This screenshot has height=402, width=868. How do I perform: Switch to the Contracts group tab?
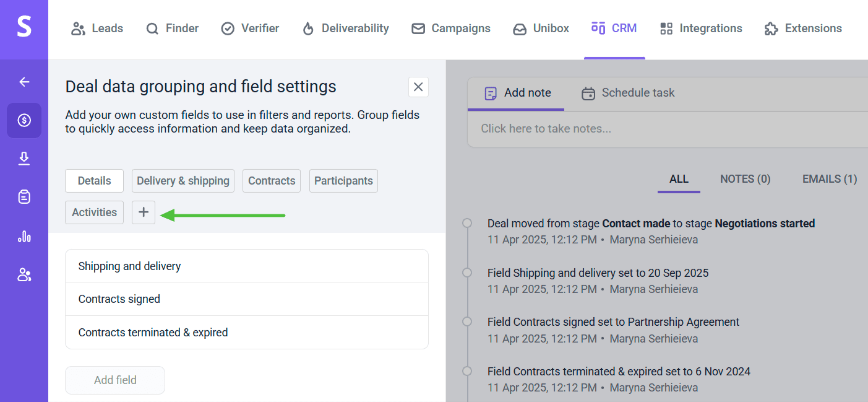[272, 181]
